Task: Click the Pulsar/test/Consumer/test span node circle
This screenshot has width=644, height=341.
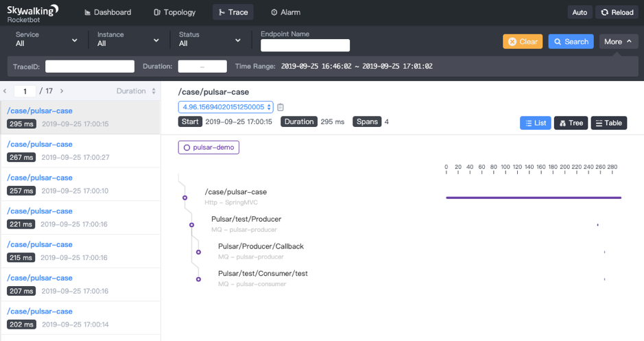Action: coord(198,279)
